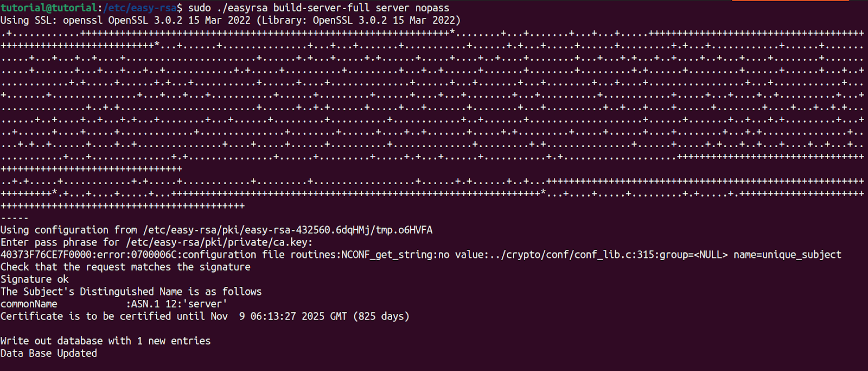
Task: Click the /etc/easy-rsa path in the prompt
Action: pyautogui.click(x=141, y=8)
